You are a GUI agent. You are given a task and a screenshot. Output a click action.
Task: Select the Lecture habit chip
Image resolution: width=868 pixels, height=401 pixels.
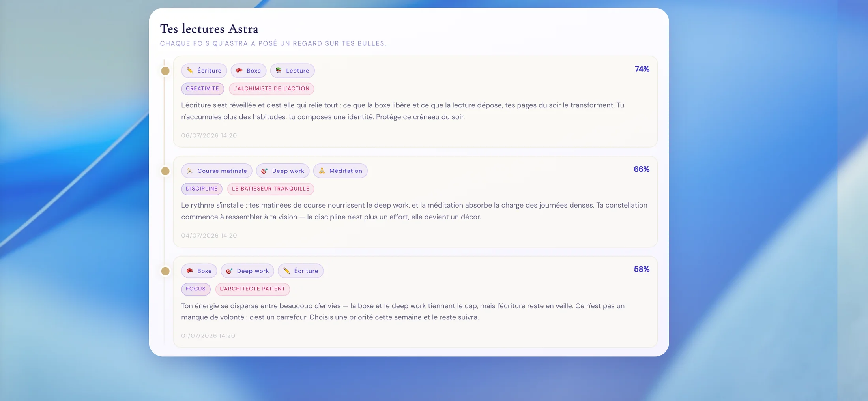tap(292, 71)
